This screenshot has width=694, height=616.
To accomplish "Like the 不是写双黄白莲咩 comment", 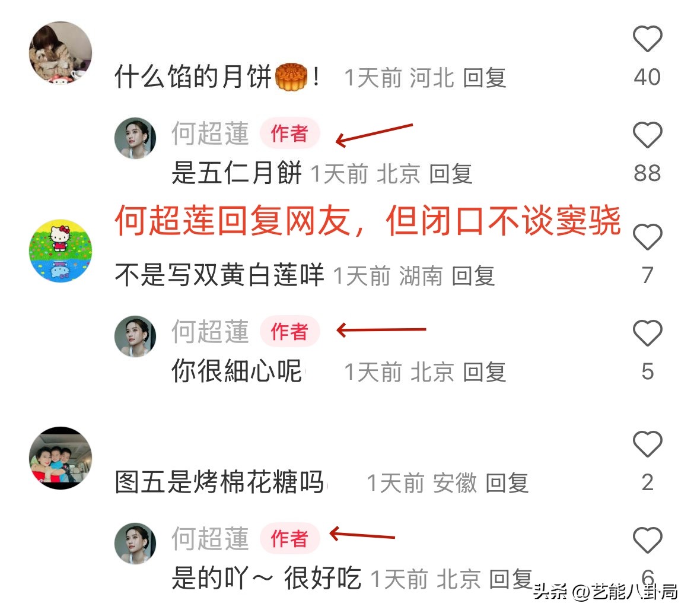I will tap(648, 237).
